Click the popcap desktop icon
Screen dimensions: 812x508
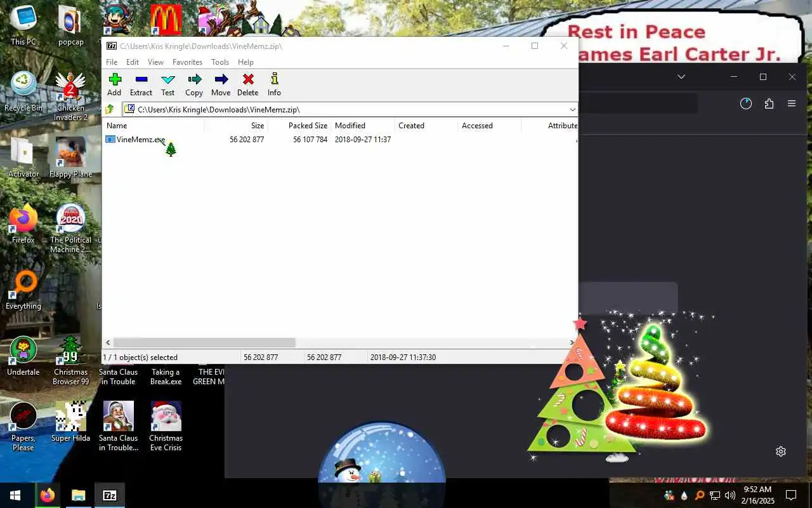point(70,26)
